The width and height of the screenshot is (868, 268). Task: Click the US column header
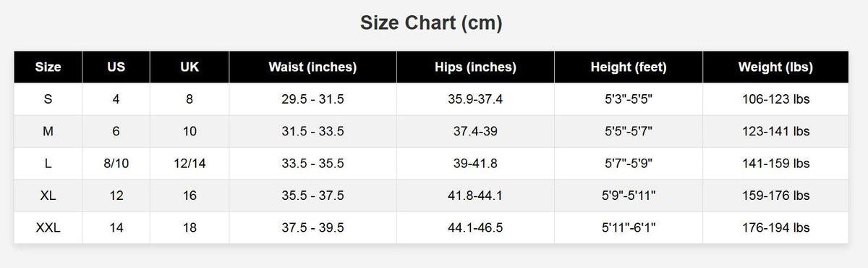[x=116, y=67]
